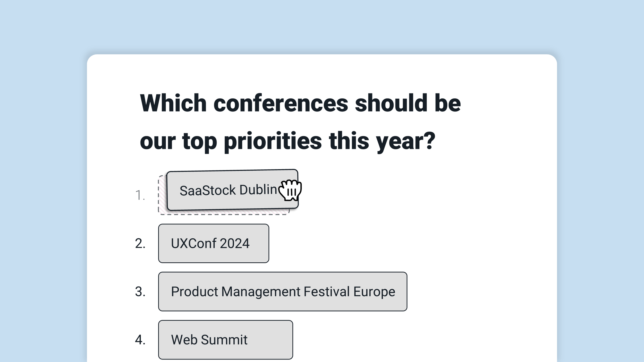Click the word 'Europe' in the third option
Viewport: 644px width, 362px height.
coord(374,292)
